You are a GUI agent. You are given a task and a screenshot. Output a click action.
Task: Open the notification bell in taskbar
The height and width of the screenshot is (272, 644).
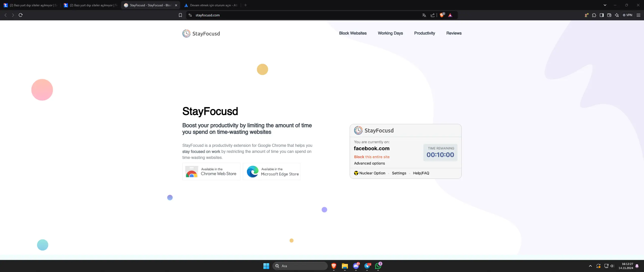click(637, 266)
